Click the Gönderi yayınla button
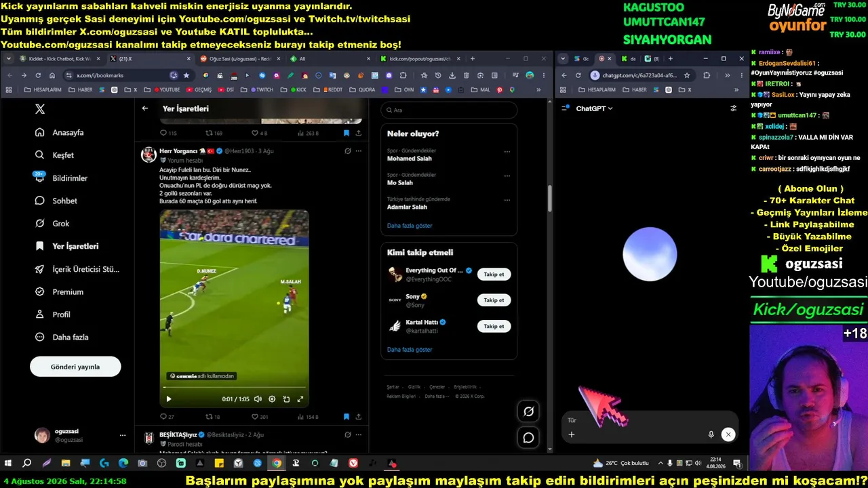Image resolution: width=868 pixels, height=488 pixels. pyautogui.click(x=75, y=367)
